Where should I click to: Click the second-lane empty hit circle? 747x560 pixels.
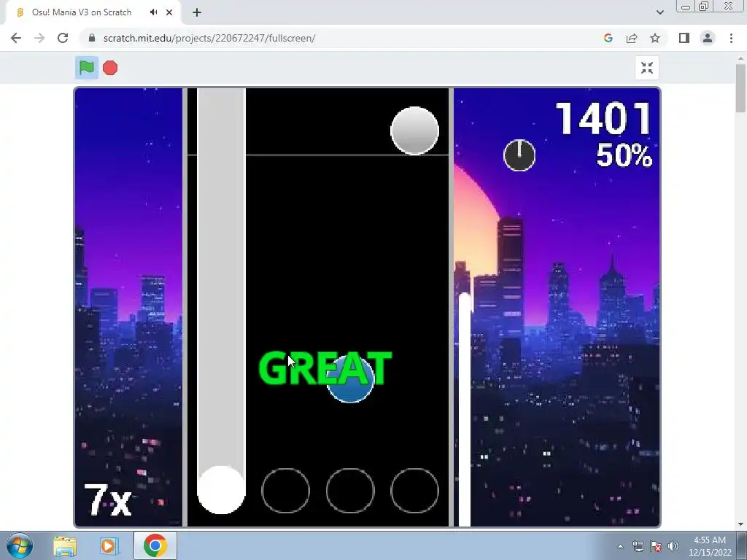(285, 491)
